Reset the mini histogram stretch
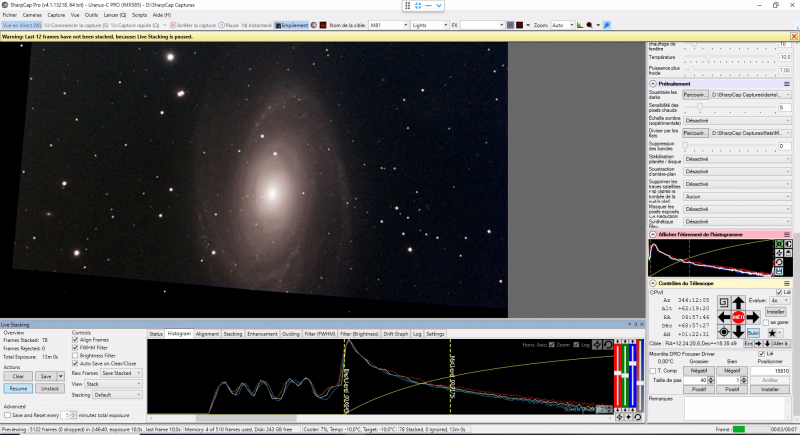Screen dimensions: 800x435 point(779,262)
